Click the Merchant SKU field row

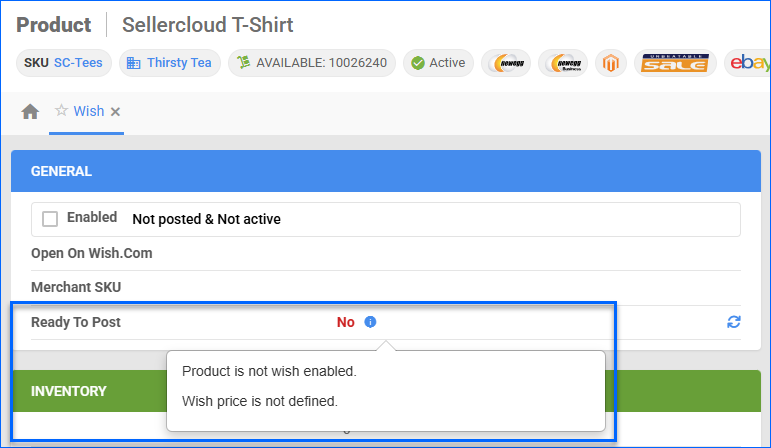pyautogui.click(x=386, y=287)
